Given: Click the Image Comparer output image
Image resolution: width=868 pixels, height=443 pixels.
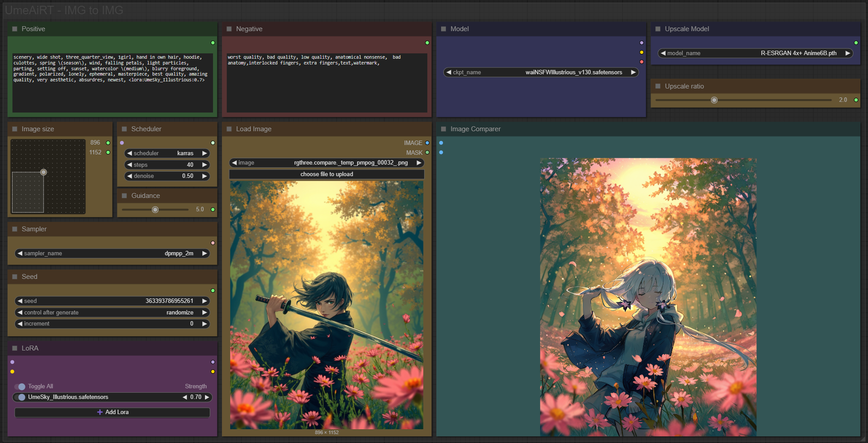Looking at the screenshot, I should (648, 297).
